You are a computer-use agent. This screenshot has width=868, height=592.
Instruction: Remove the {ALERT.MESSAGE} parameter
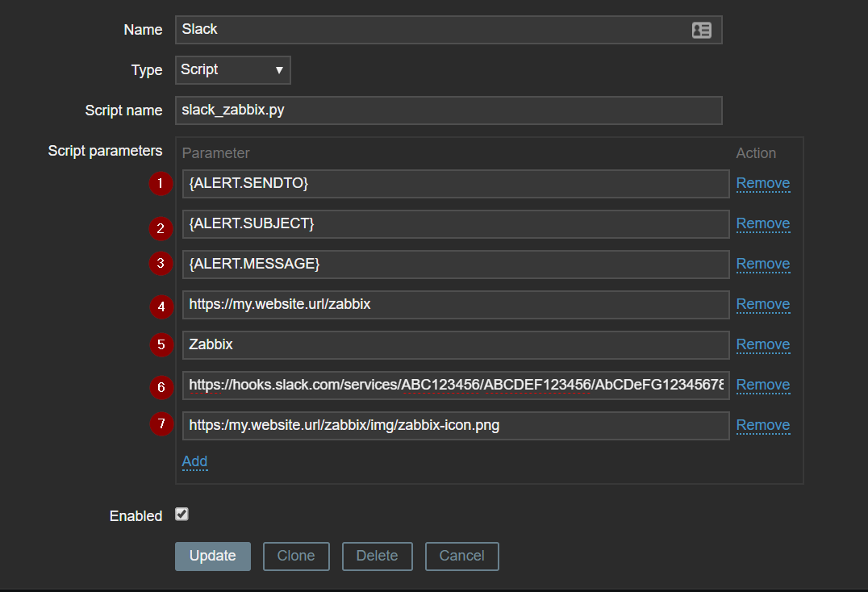(x=763, y=265)
